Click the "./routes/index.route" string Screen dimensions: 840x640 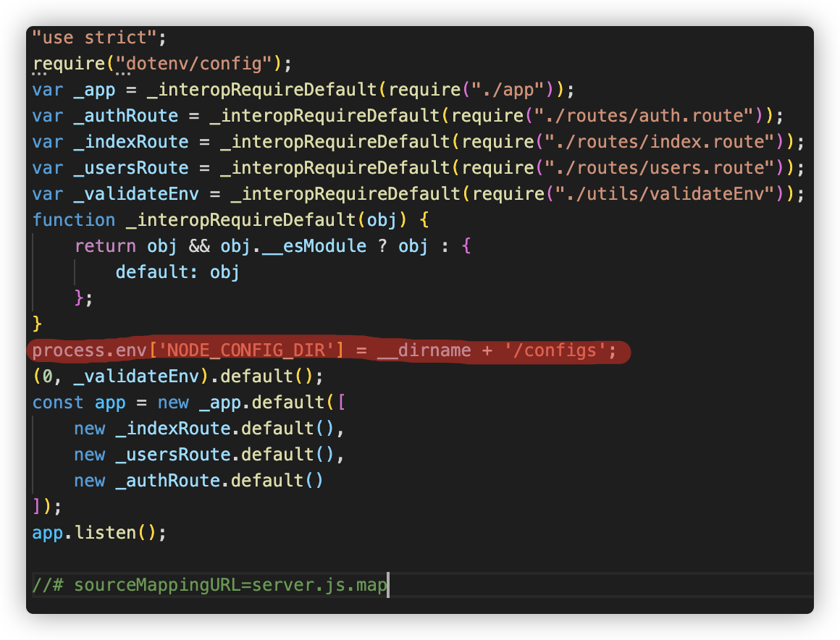tap(660, 142)
